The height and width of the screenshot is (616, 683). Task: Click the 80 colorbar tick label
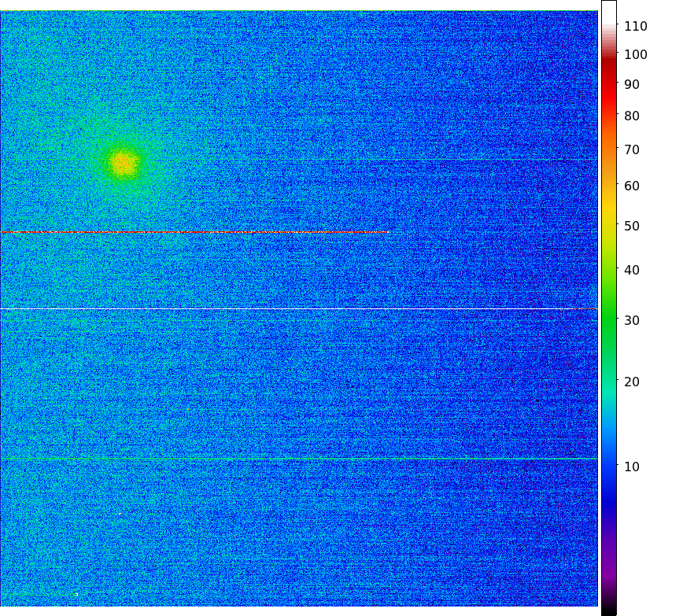click(631, 116)
